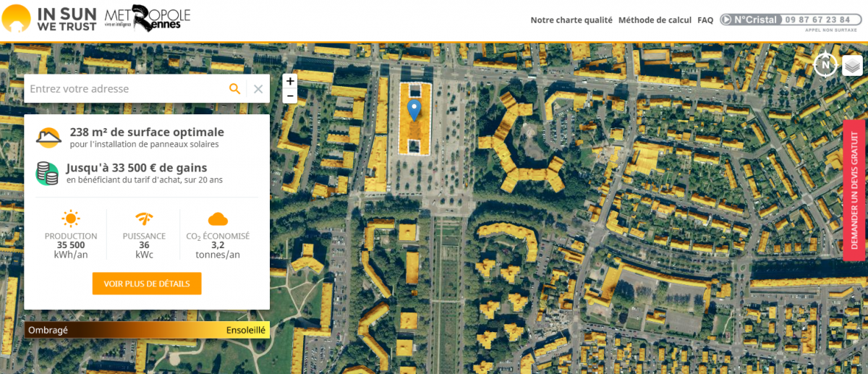Viewport: 868px width, 374px height.
Task: Expand results via Voir plus de détails
Action: point(147,284)
